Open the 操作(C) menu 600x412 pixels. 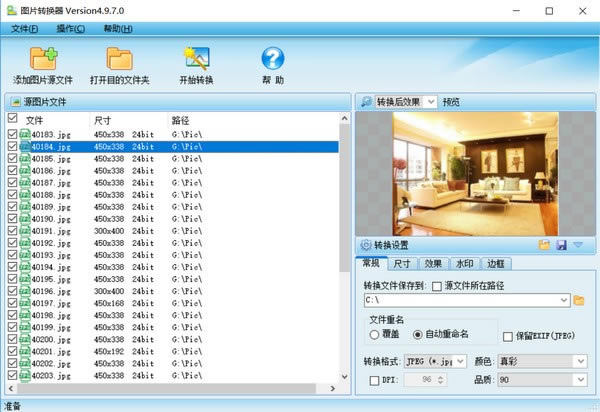[x=70, y=29]
